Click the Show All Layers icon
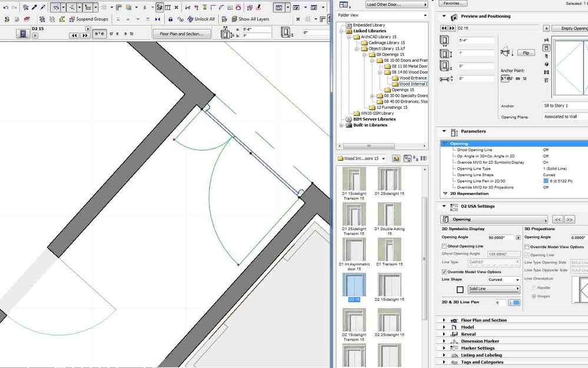This screenshot has width=588, height=368. (x=233, y=19)
